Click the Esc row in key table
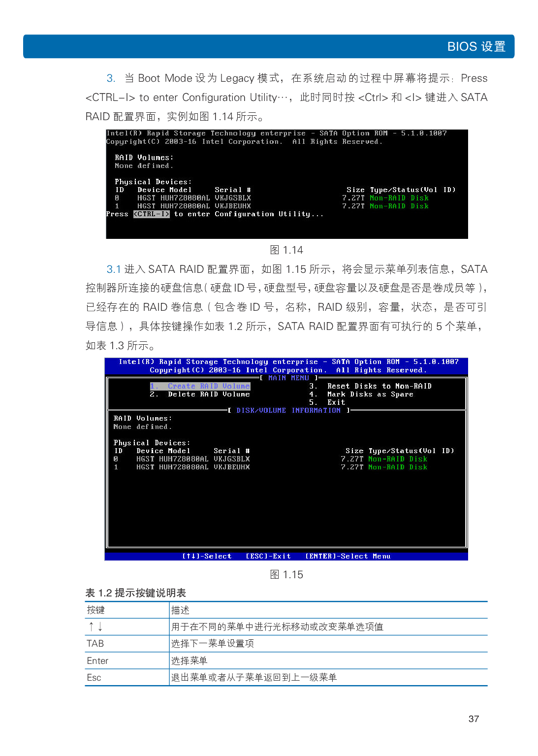 [x=94, y=678]
